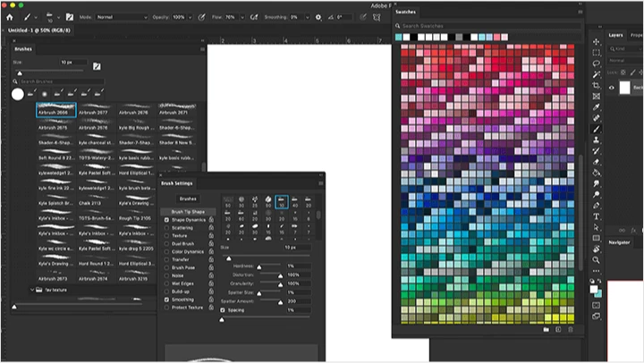This screenshot has height=363, width=644.
Task: Select the Hand tool
Action: click(x=596, y=249)
